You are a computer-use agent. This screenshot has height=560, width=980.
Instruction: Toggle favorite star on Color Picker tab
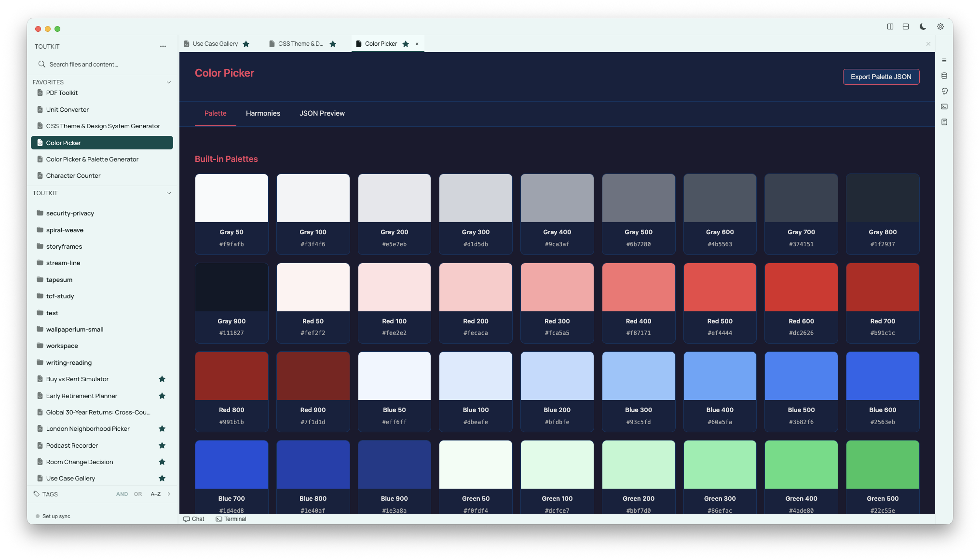click(406, 44)
